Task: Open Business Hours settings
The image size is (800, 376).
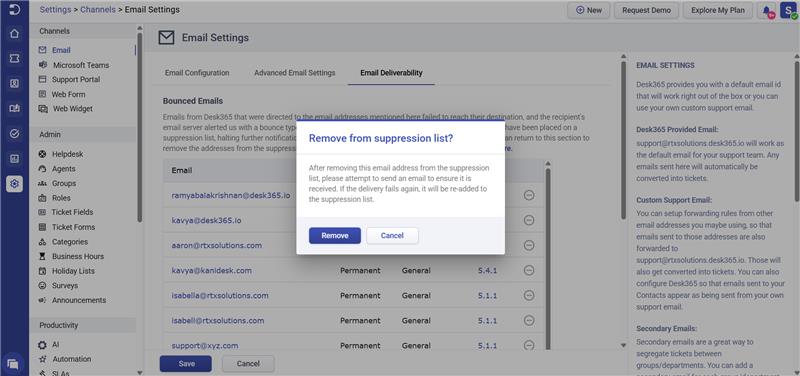Action: (78, 256)
